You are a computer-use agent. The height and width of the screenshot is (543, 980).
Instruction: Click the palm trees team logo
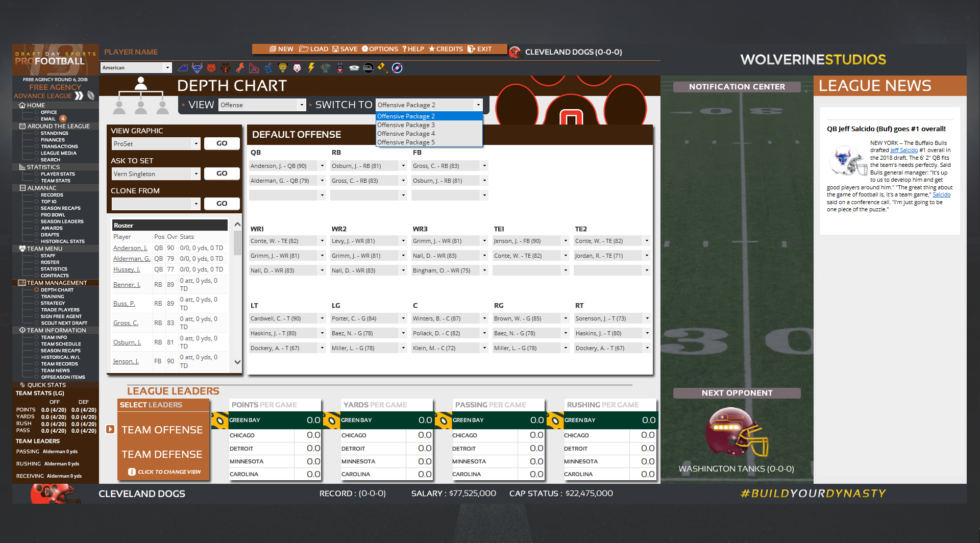click(x=325, y=68)
